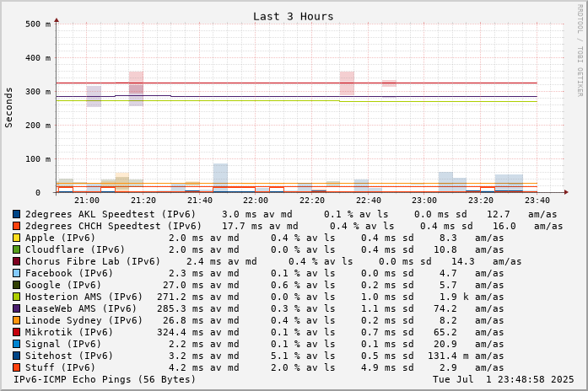The height and width of the screenshot is (391, 588).
Task: Click the "Hosterion AMS (IPv6)" legend label
Action: pos(84,297)
